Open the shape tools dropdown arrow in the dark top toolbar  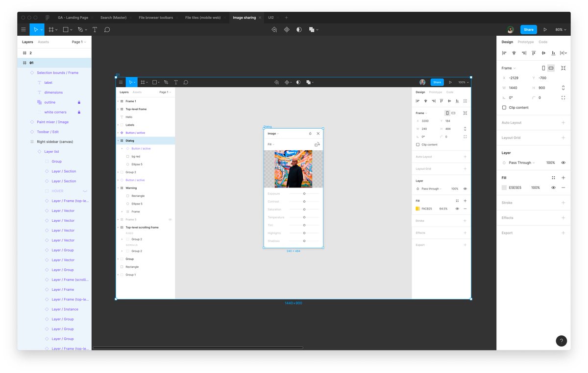point(72,30)
